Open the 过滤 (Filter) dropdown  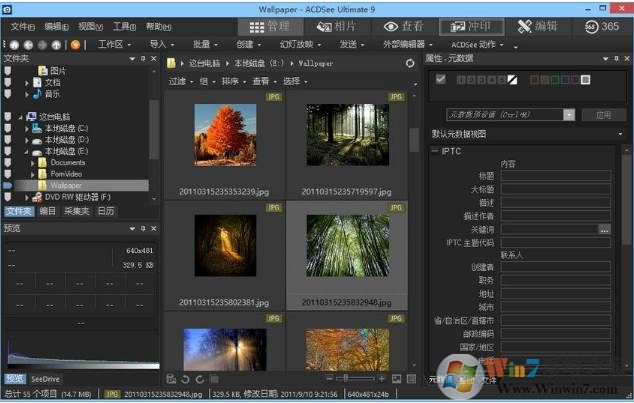click(x=180, y=81)
